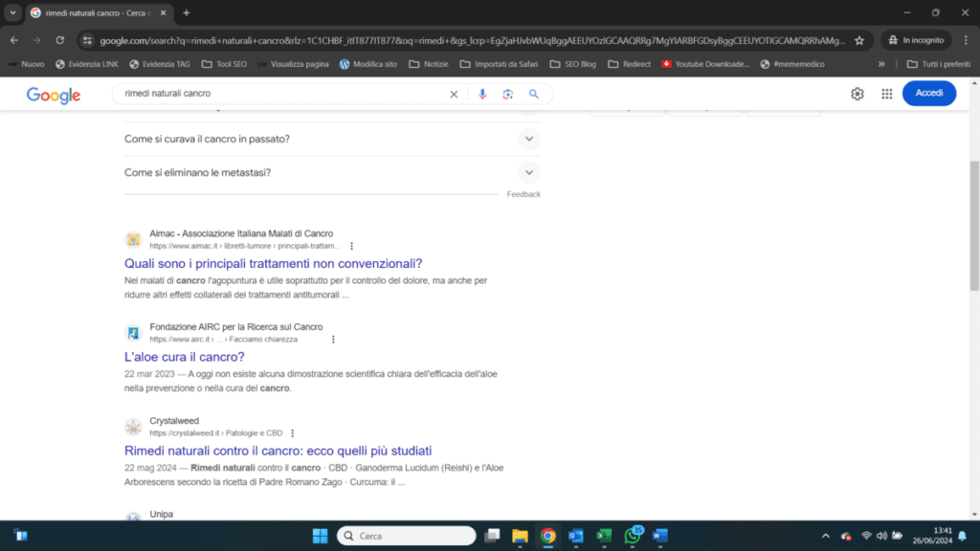Open more options for AIRC result

pyautogui.click(x=333, y=340)
